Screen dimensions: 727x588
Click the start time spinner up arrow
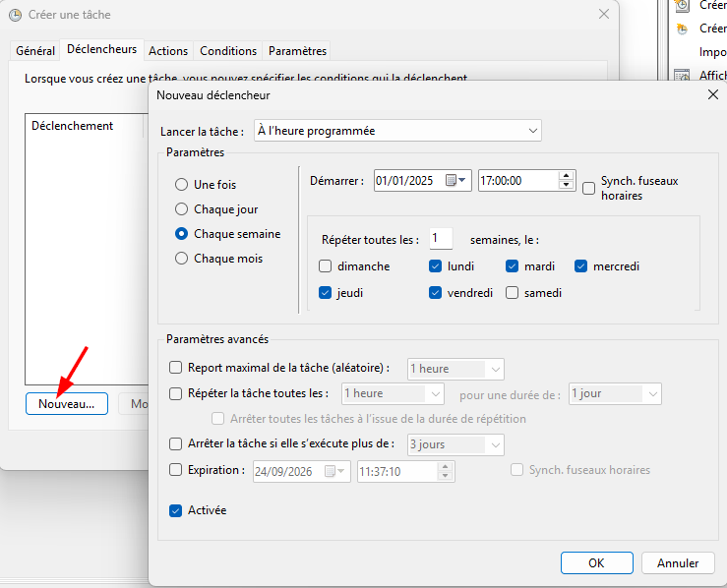pos(566,176)
